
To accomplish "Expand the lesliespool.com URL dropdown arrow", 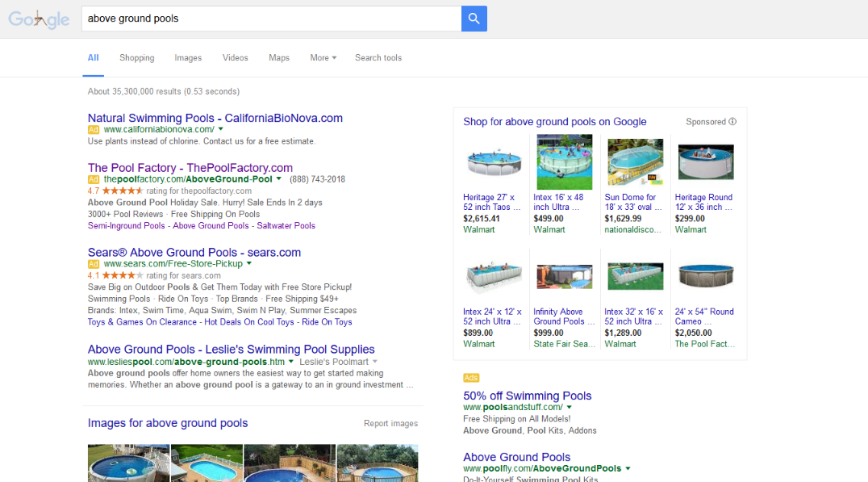I will 290,362.
